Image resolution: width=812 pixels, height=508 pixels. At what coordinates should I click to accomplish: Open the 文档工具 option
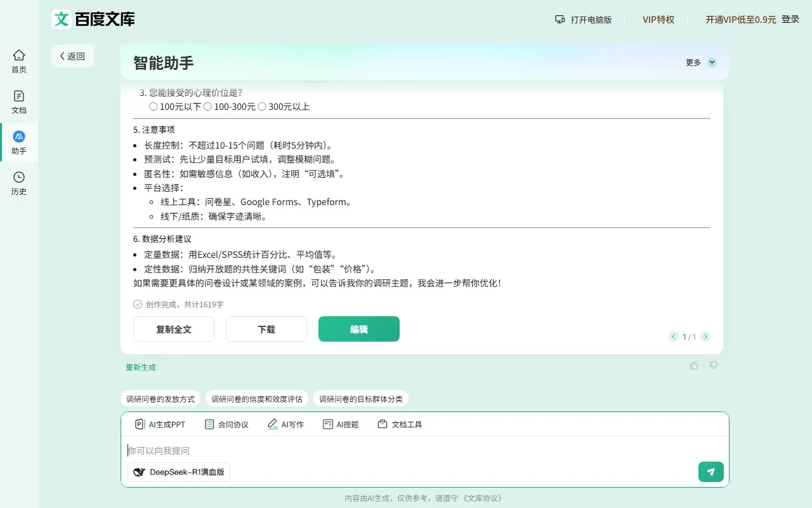coord(400,424)
